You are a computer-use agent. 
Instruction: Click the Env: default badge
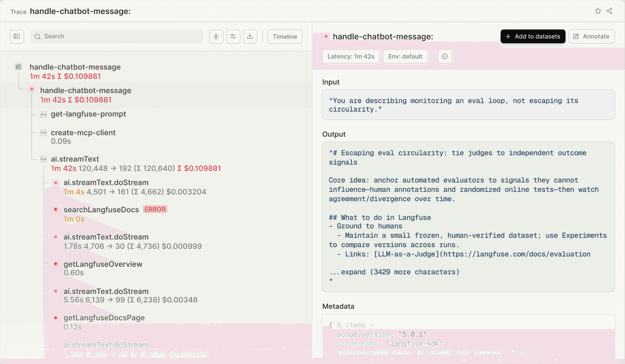[405, 56]
